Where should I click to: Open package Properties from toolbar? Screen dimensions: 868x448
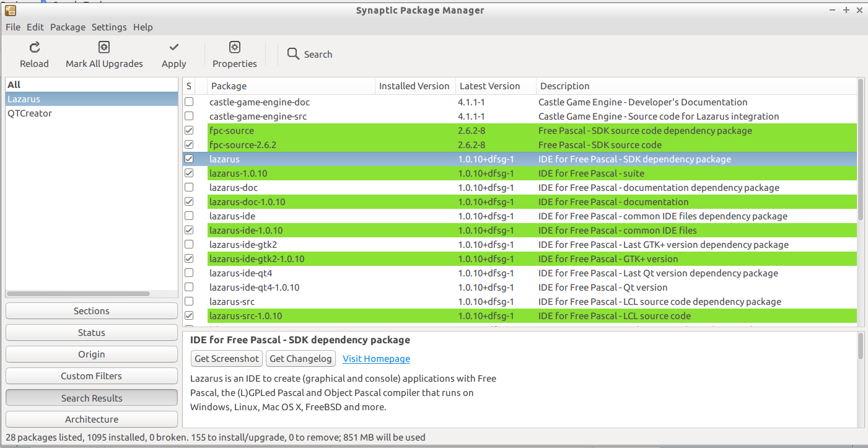[234, 47]
